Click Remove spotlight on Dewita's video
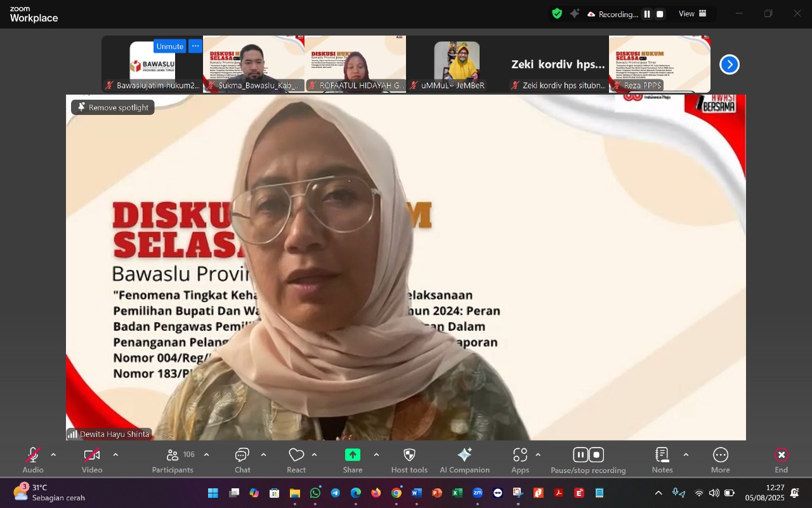Image resolution: width=812 pixels, height=508 pixels. (112, 107)
